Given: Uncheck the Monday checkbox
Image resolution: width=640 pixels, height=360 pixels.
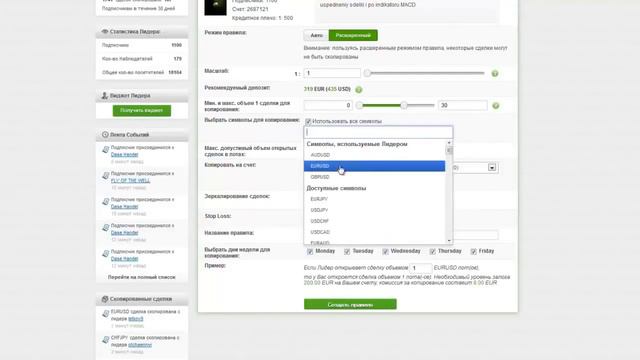Looking at the screenshot, I should point(310,251).
